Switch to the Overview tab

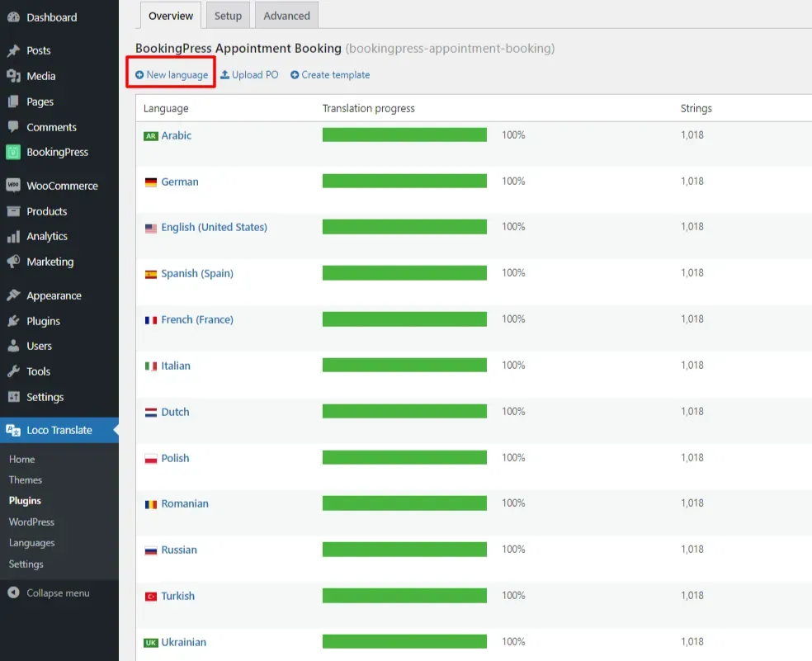pyautogui.click(x=171, y=16)
